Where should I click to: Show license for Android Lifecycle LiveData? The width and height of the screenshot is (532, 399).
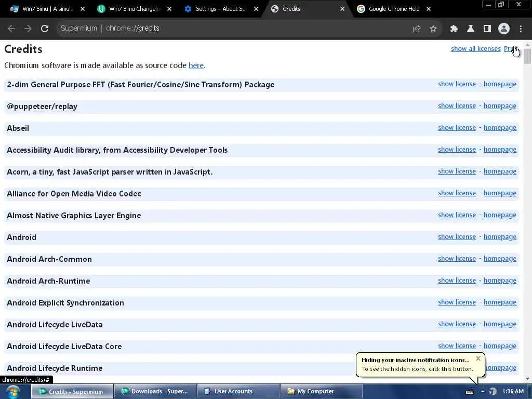click(x=457, y=324)
